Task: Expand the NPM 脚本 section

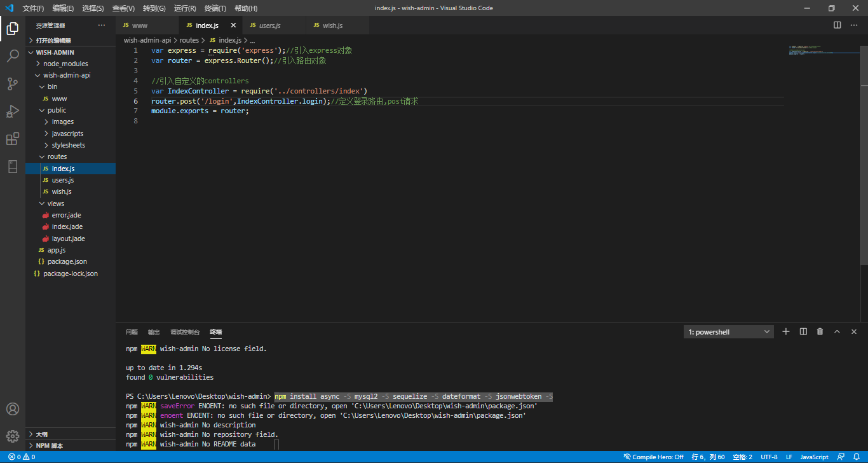Action: pos(71,445)
